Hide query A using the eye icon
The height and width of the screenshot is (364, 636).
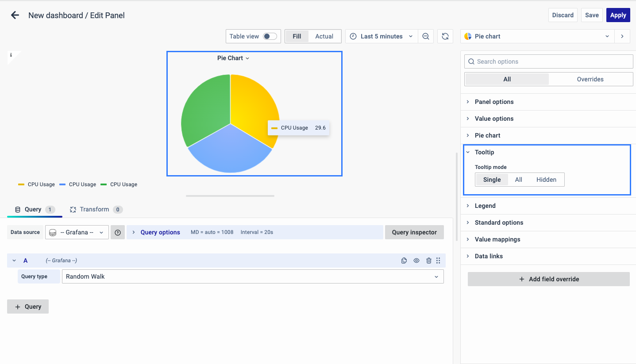(416, 261)
